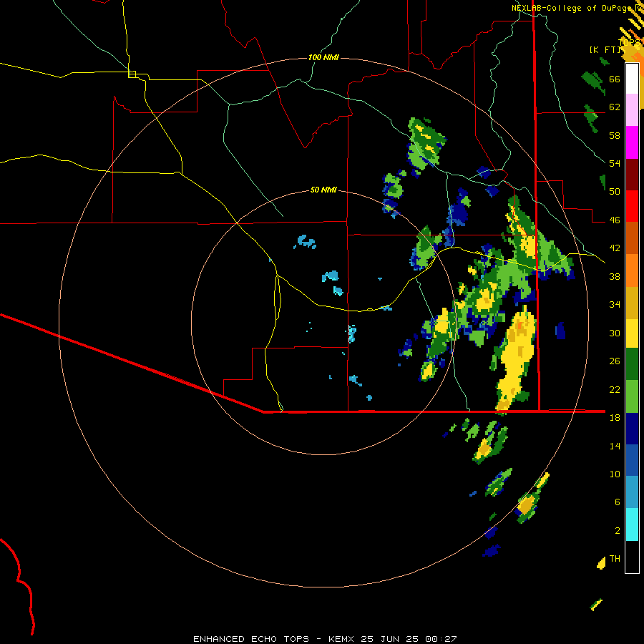Click the 58 value on the legend
644x644 pixels.
pyautogui.click(x=615, y=135)
